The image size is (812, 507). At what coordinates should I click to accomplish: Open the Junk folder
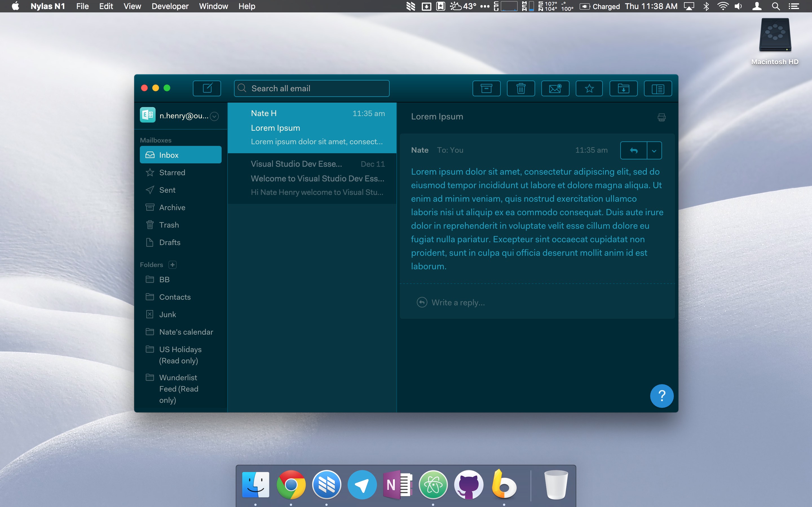pos(167,315)
